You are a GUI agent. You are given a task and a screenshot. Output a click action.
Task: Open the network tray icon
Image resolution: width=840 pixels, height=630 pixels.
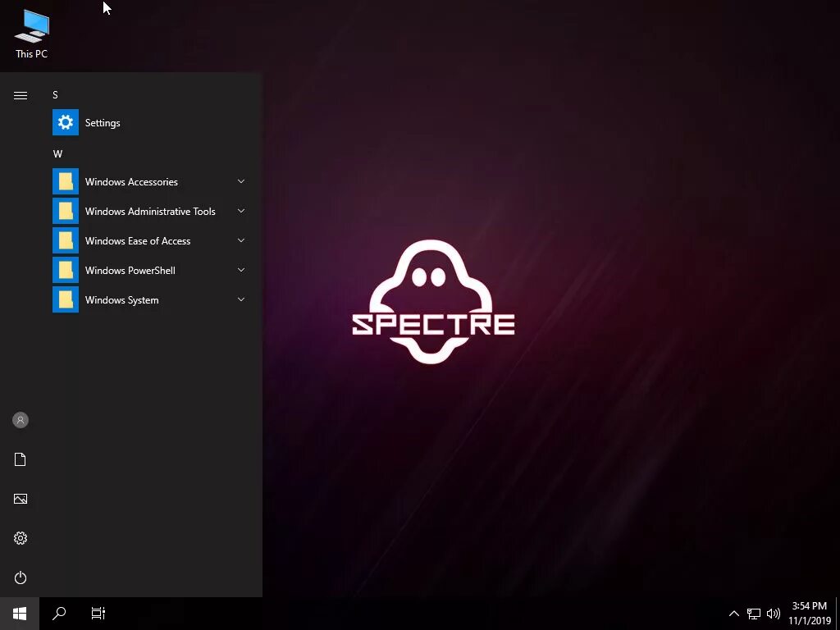[x=754, y=614]
